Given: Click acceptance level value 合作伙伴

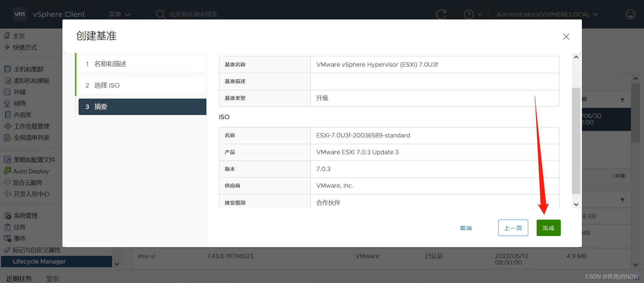Looking at the screenshot, I should [x=328, y=203].
